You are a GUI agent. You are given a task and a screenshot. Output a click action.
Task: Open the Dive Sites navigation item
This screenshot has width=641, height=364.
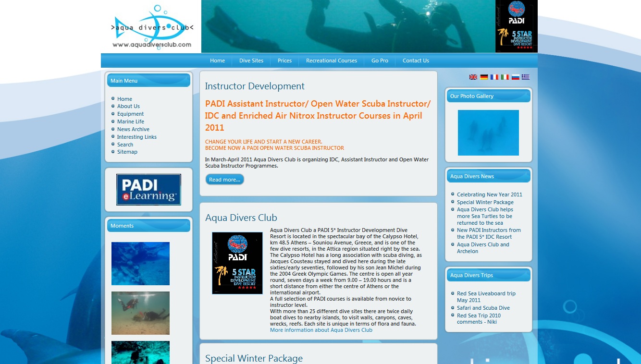[x=251, y=61]
